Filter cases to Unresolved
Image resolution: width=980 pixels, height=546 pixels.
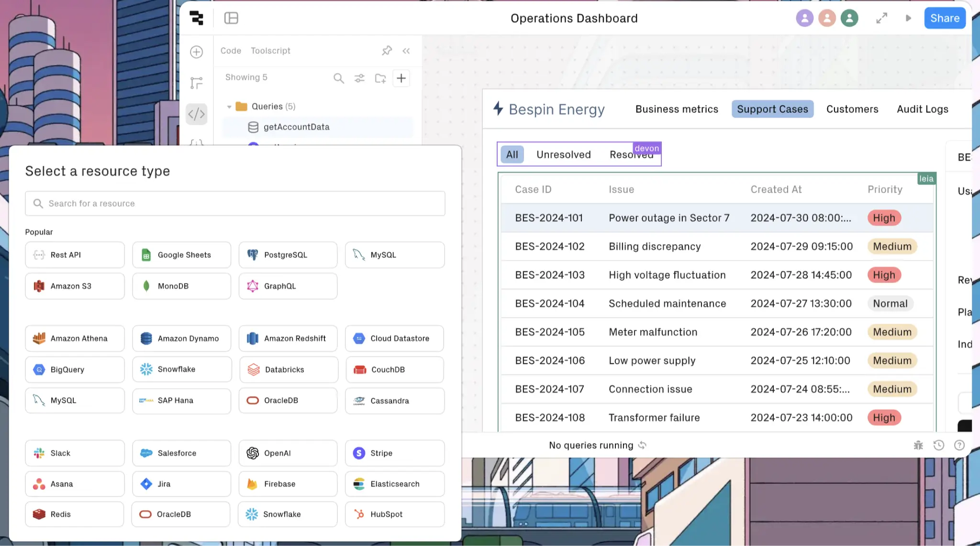[x=564, y=154]
